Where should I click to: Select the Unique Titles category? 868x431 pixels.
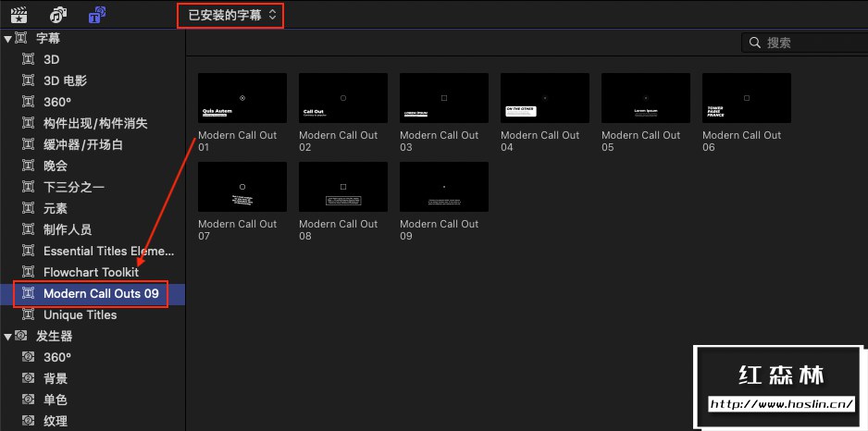pyautogui.click(x=81, y=314)
